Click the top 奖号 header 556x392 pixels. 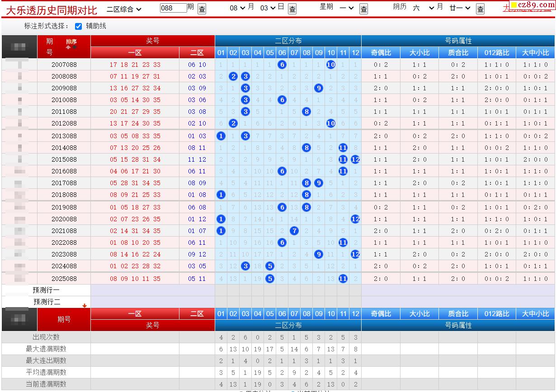tap(153, 41)
